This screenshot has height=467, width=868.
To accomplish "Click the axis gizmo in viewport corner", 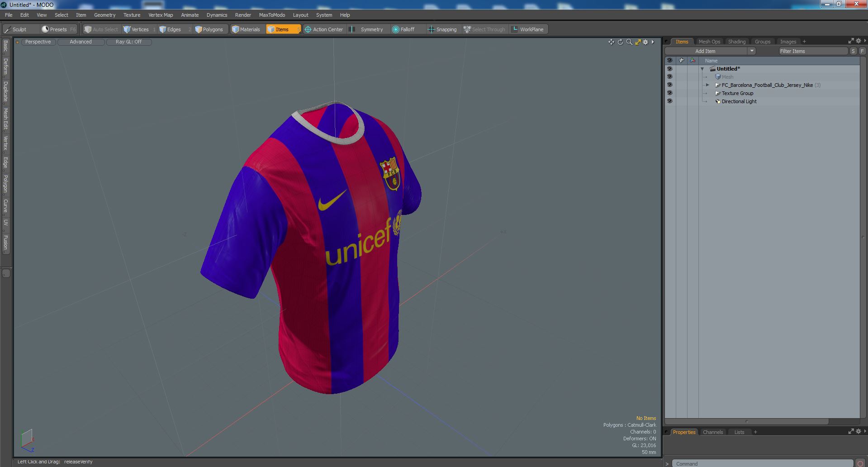I will coord(27,440).
